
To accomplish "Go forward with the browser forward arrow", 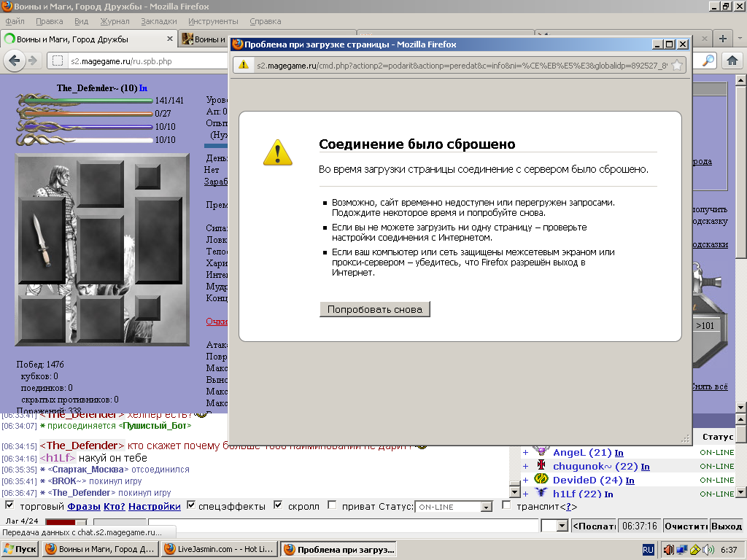I will (x=33, y=61).
